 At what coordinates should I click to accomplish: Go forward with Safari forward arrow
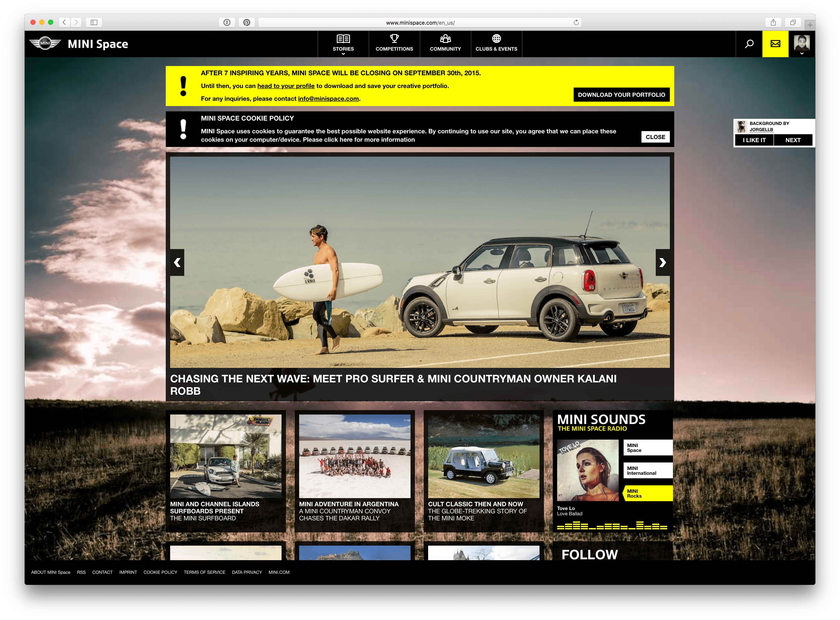[76, 22]
